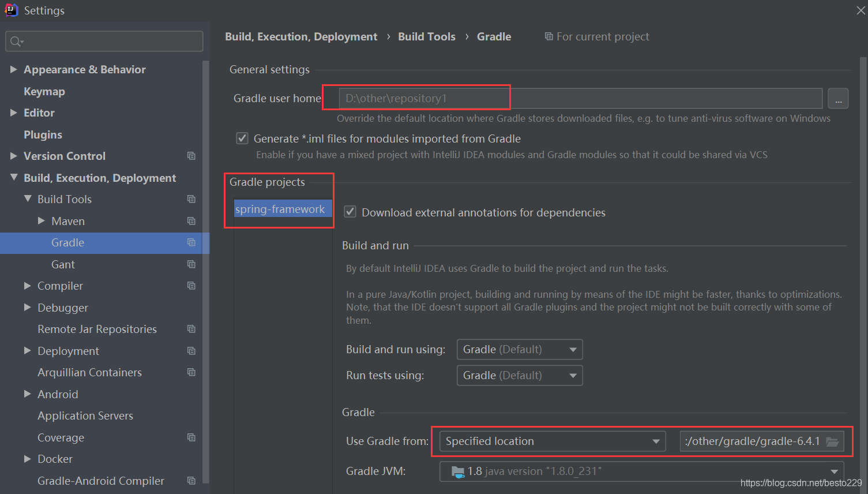Click project-level icon beside Remote Jar Repositories
Image resolution: width=868 pixels, height=494 pixels.
[x=191, y=329]
